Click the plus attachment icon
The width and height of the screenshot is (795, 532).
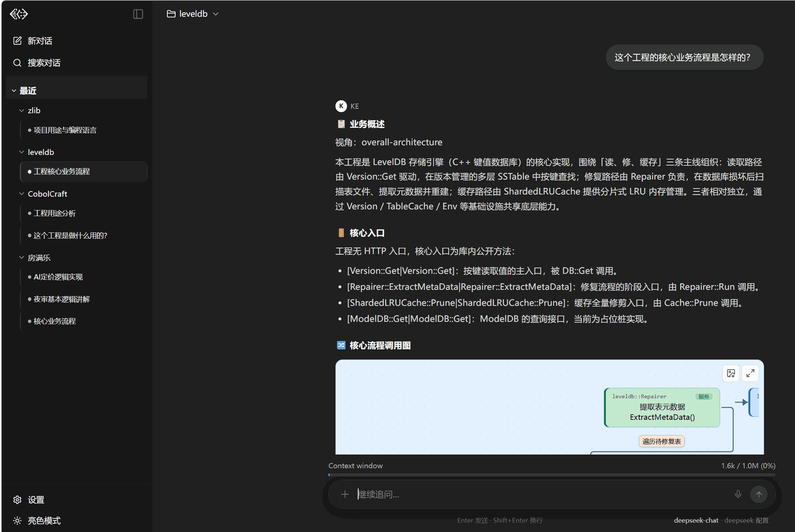[x=345, y=494]
